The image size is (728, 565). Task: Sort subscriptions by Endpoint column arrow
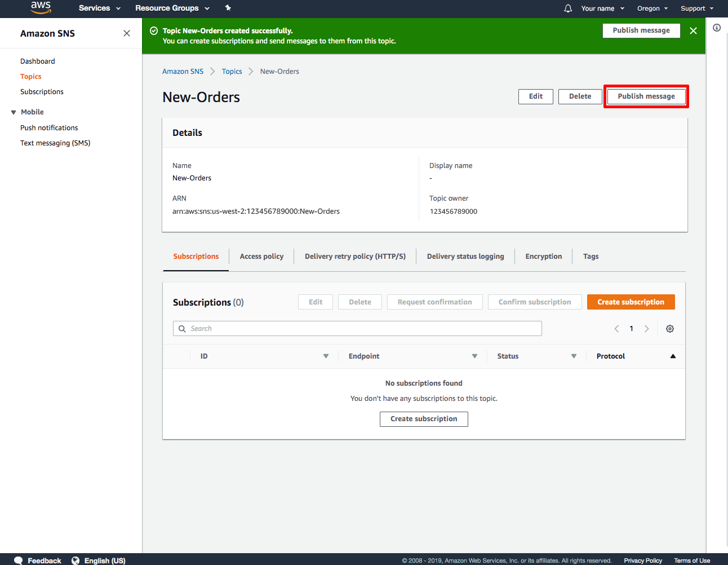tap(474, 356)
